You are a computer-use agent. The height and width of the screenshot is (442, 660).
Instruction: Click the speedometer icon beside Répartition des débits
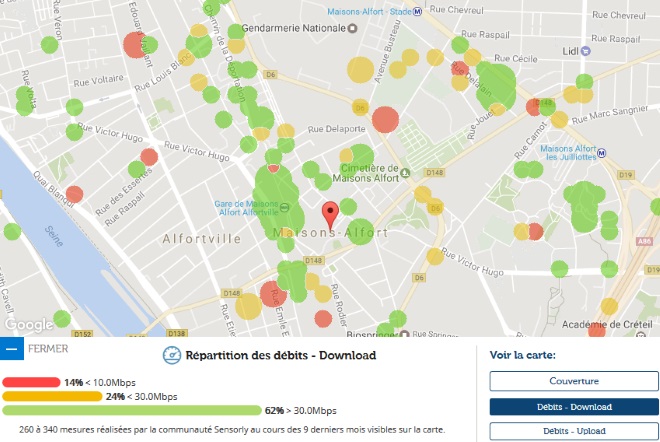(x=172, y=355)
